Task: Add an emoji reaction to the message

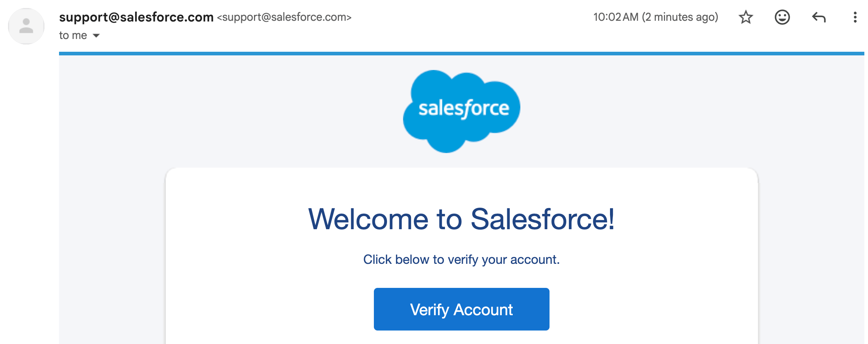Action: tap(782, 17)
